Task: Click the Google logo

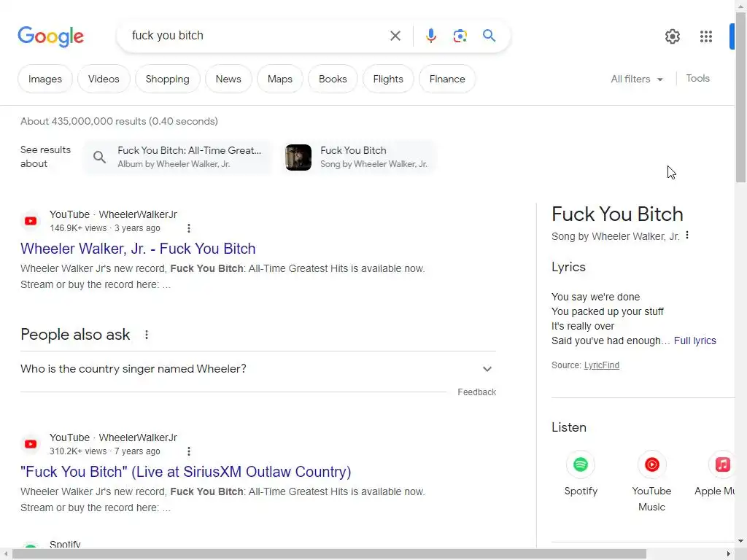Action: point(50,36)
